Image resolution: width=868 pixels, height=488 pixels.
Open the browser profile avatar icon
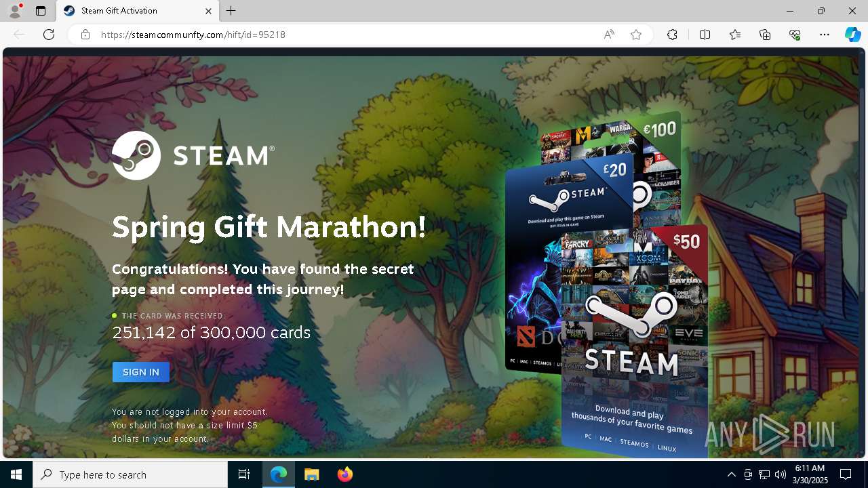click(14, 11)
